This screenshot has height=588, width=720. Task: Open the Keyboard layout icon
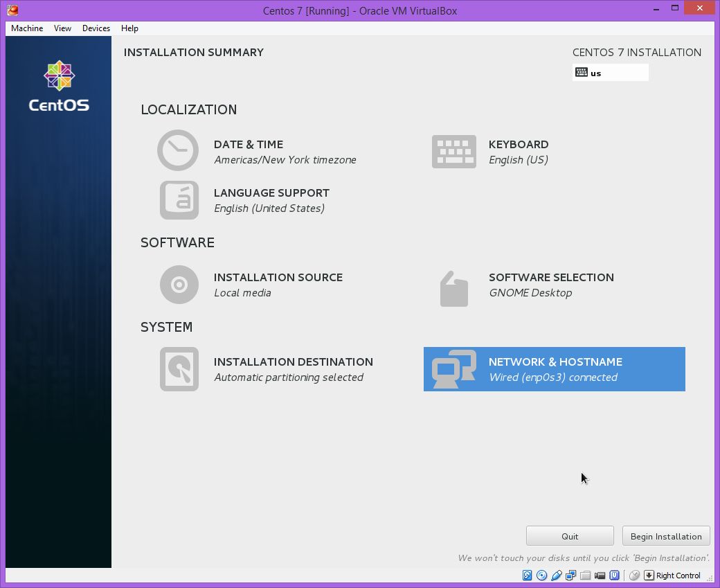(453, 152)
